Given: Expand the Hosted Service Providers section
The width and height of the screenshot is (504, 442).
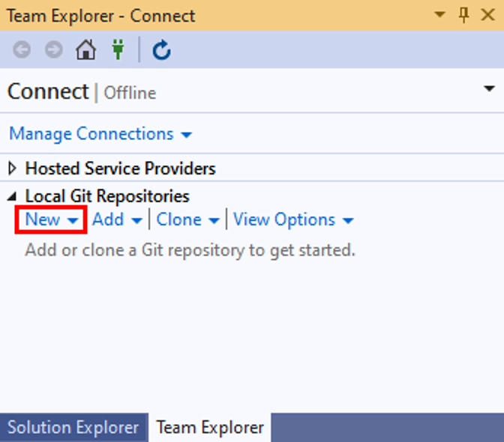Looking at the screenshot, I should pyautogui.click(x=13, y=169).
